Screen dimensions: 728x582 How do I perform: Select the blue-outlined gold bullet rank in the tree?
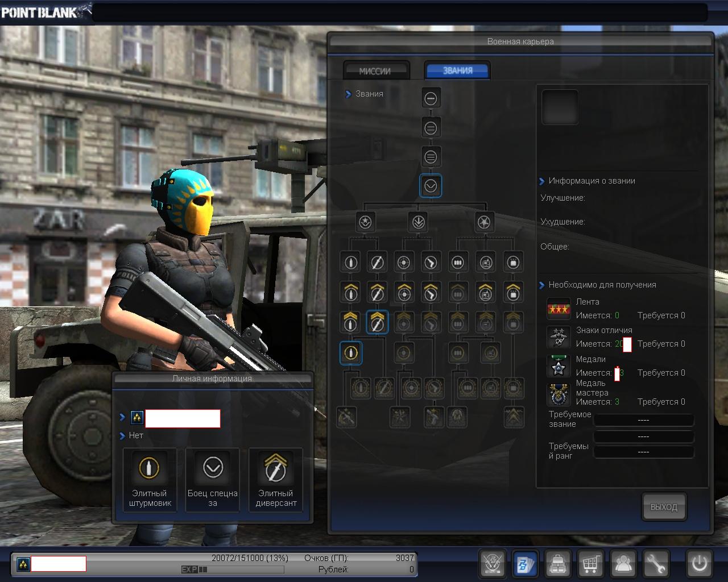pos(350,353)
